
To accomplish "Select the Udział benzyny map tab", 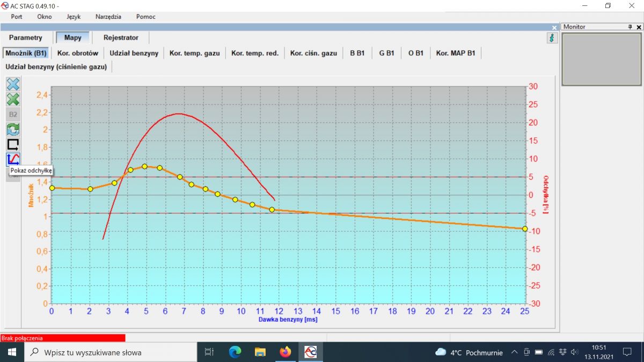I will [134, 53].
